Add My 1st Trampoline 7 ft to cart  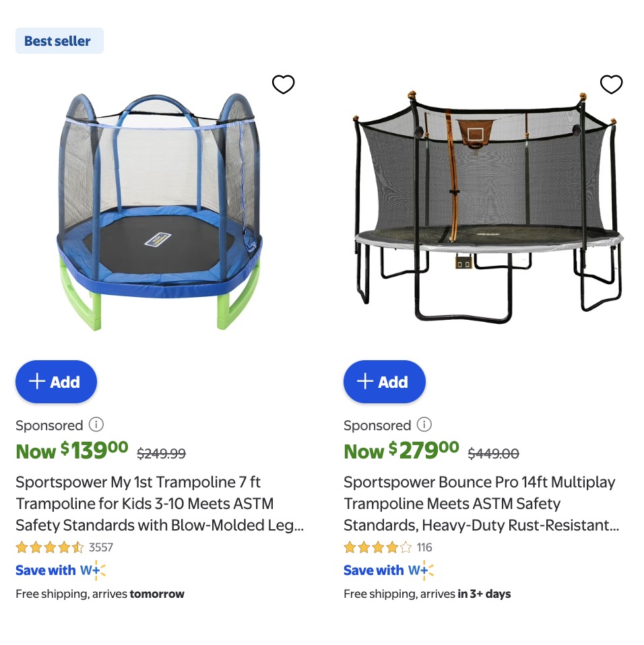57,382
